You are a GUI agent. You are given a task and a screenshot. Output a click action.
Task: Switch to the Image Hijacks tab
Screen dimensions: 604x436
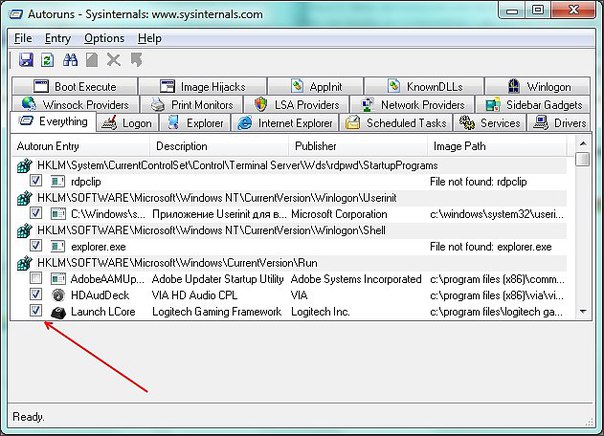tap(203, 87)
